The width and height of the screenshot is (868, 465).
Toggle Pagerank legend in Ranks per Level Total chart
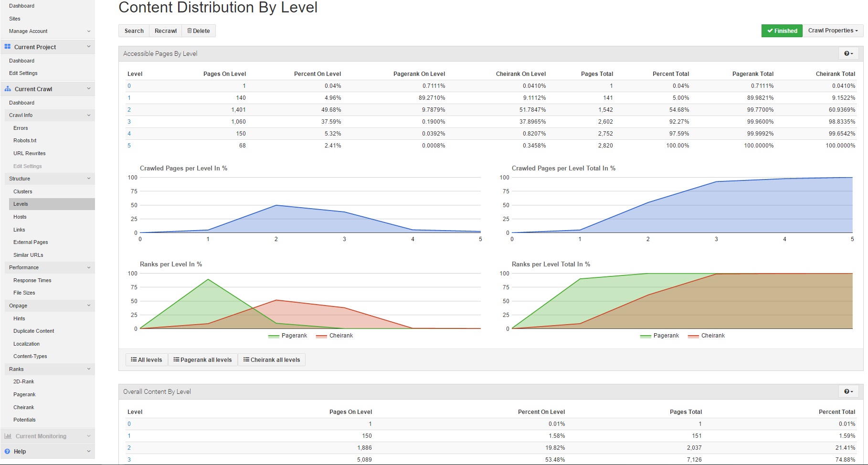[x=659, y=336]
